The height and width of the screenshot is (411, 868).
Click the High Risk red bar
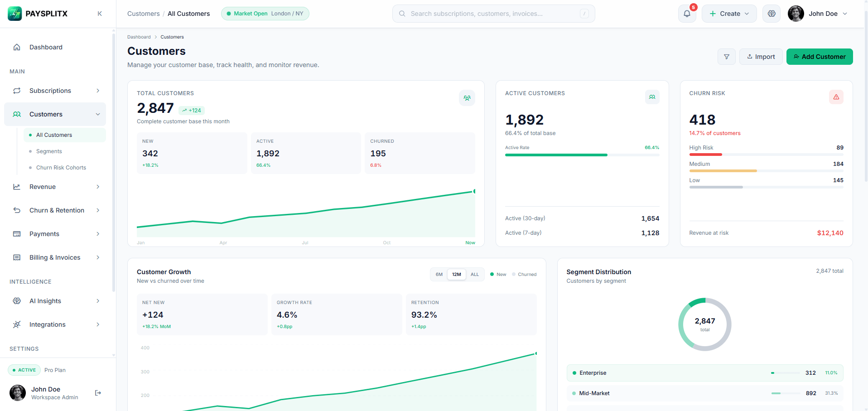point(705,155)
